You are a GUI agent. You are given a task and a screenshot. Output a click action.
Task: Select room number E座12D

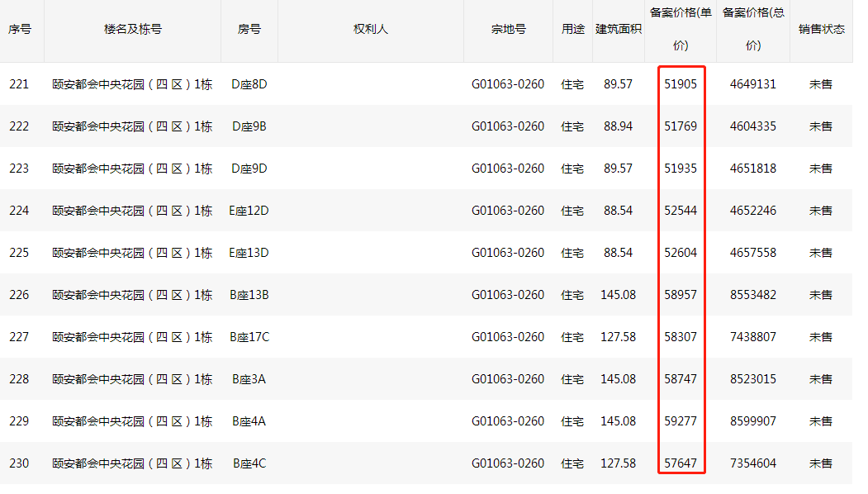[x=249, y=211]
